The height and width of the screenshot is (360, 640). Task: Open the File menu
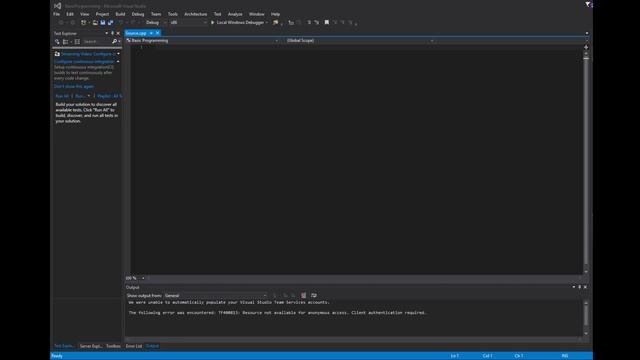pyautogui.click(x=56, y=14)
